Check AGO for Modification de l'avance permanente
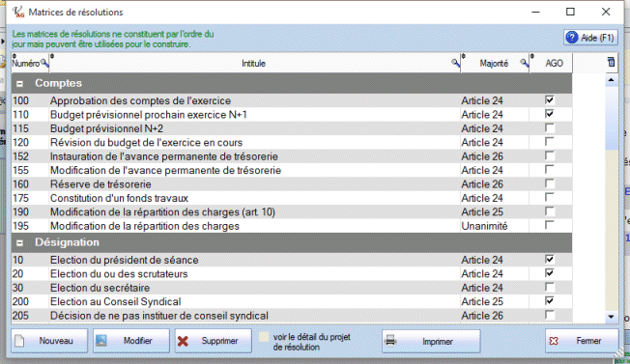The width and height of the screenshot is (630, 364). [x=549, y=170]
